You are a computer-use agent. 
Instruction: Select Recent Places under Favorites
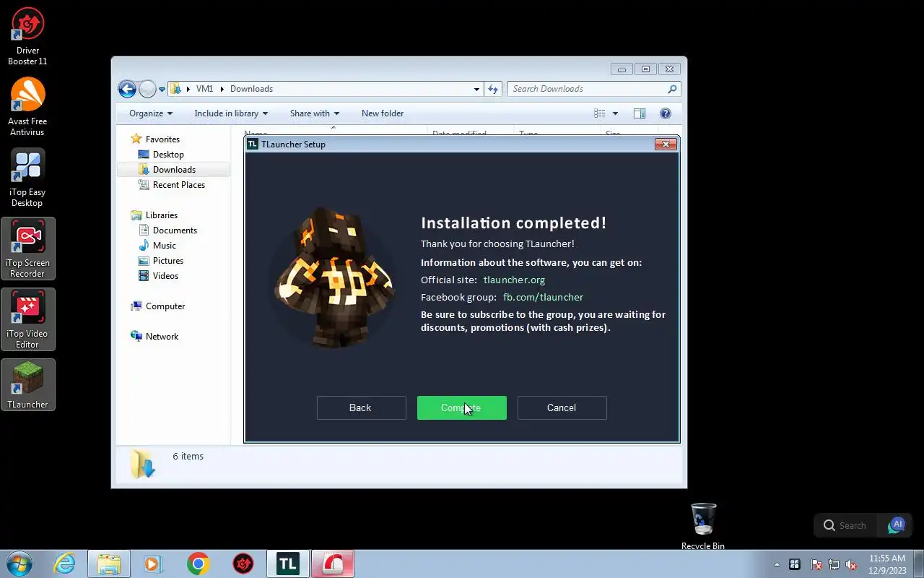pos(179,185)
